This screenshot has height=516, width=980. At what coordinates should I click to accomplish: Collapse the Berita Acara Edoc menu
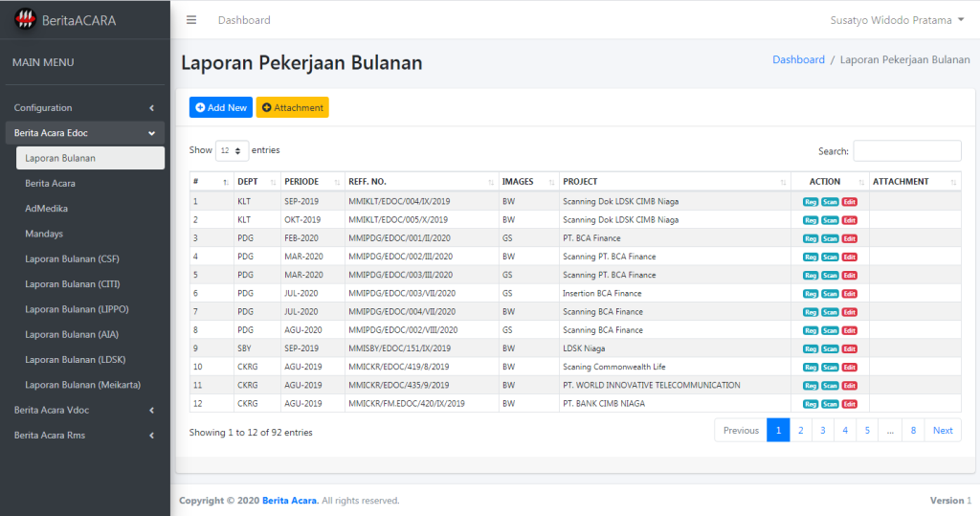84,133
